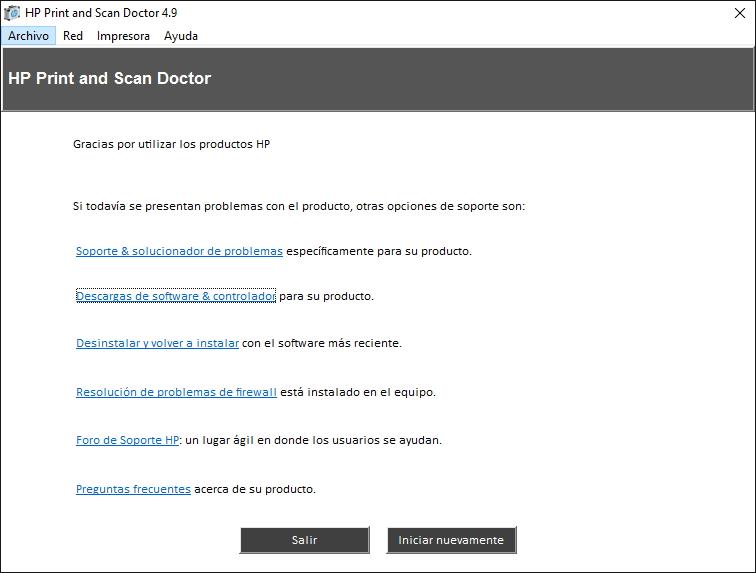Open the Preguntas frecuentes link

tap(133, 489)
